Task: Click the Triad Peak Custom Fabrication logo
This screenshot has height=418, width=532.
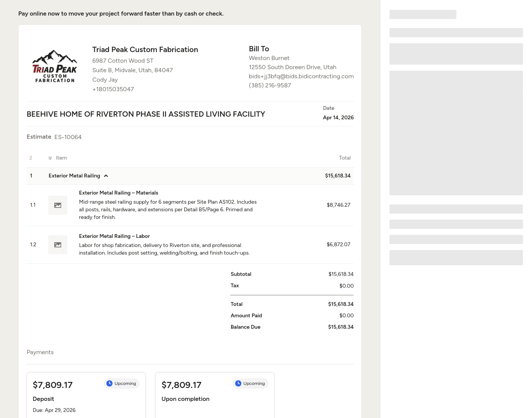Action: 55,66
